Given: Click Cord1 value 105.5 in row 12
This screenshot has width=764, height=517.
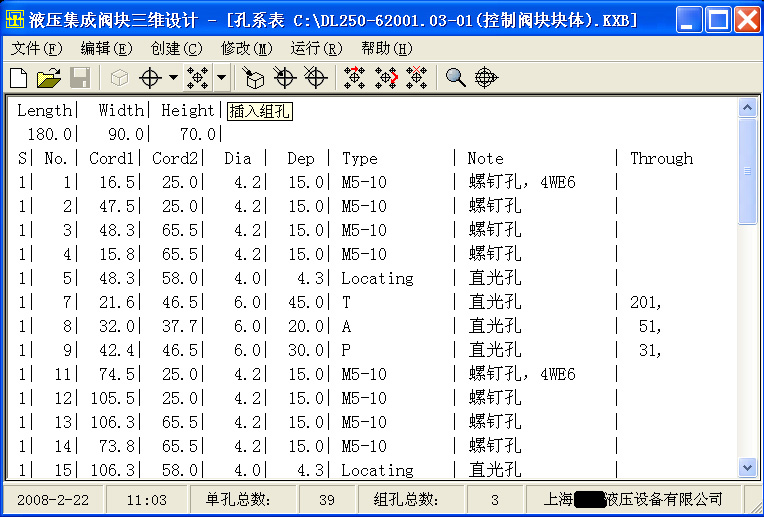Looking at the screenshot, I should click(x=113, y=398).
